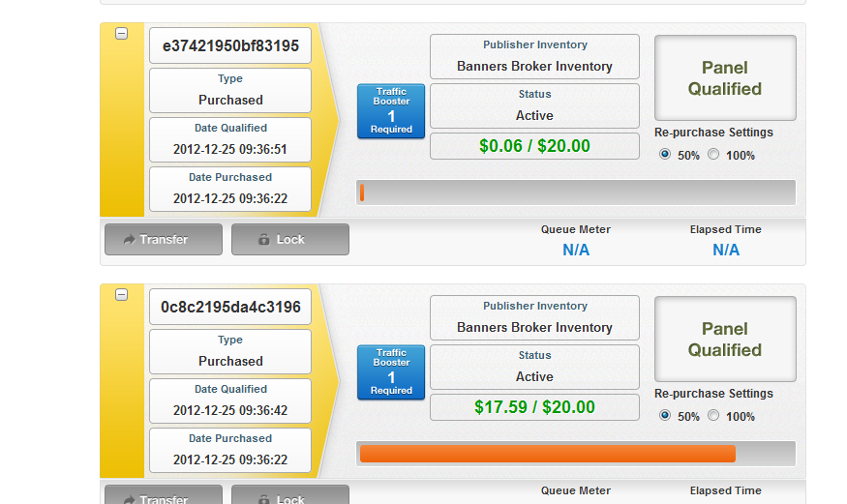Click Traffic Booster badge in panel 0c8c2195da4c3196

(x=391, y=372)
